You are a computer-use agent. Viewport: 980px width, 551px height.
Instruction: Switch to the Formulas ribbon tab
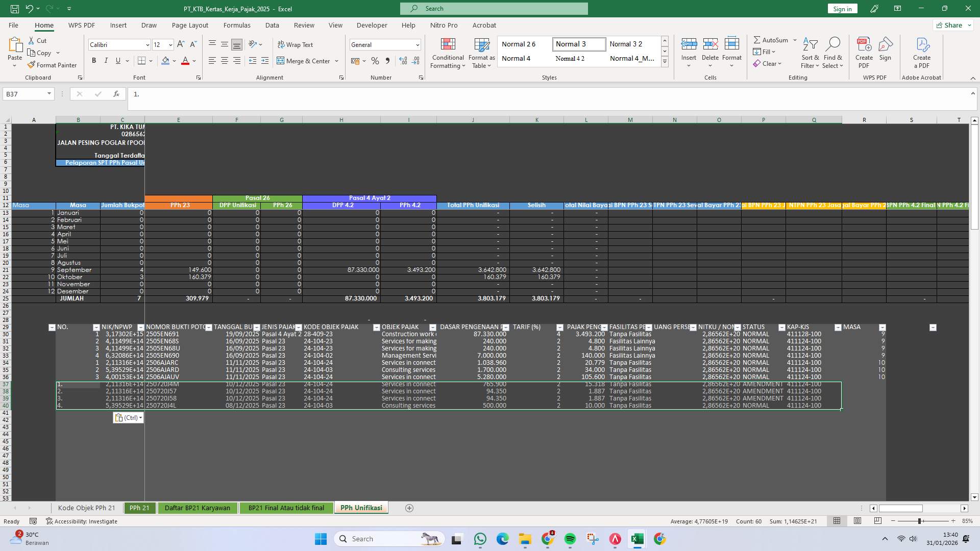click(237, 25)
